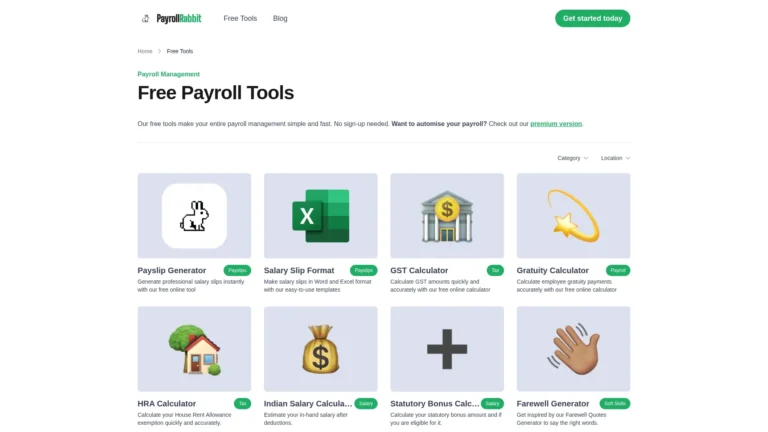Open the Free Tools nav menu item
Screen dimensions: 768x432
pos(240,19)
